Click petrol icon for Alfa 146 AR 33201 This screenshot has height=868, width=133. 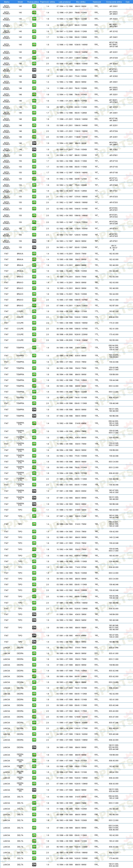pyautogui.click(x=34, y=95)
